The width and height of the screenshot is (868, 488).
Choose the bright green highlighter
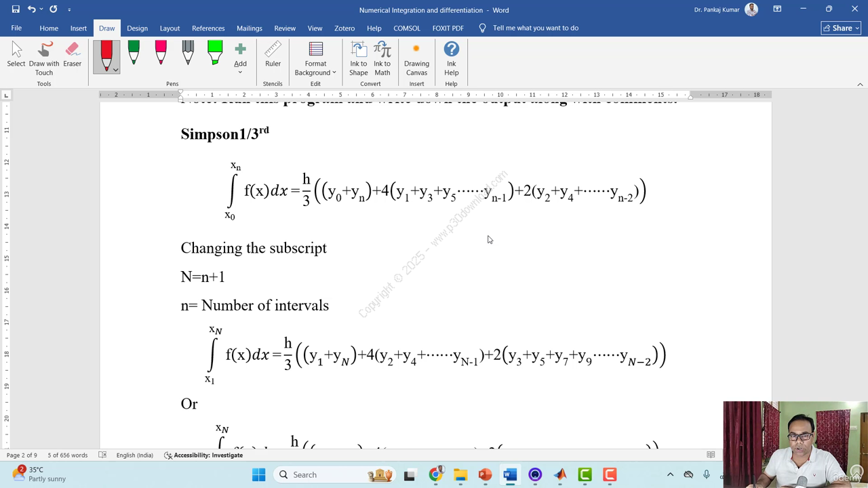click(x=215, y=53)
